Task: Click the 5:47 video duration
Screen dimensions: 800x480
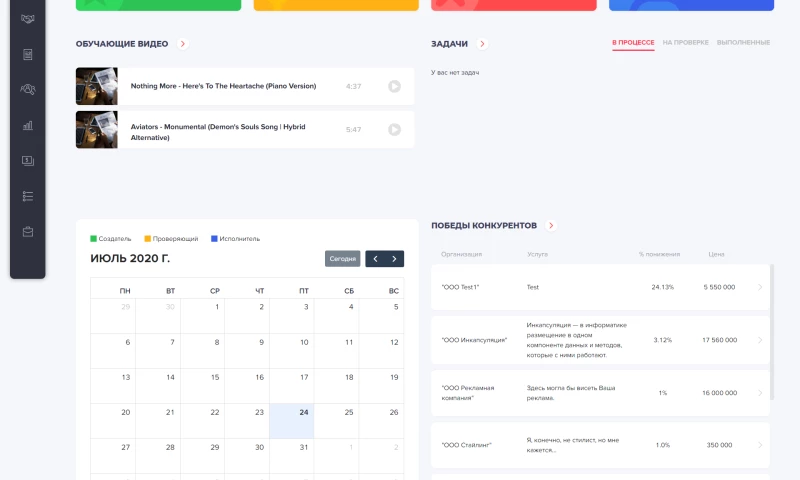Action: pos(353,130)
